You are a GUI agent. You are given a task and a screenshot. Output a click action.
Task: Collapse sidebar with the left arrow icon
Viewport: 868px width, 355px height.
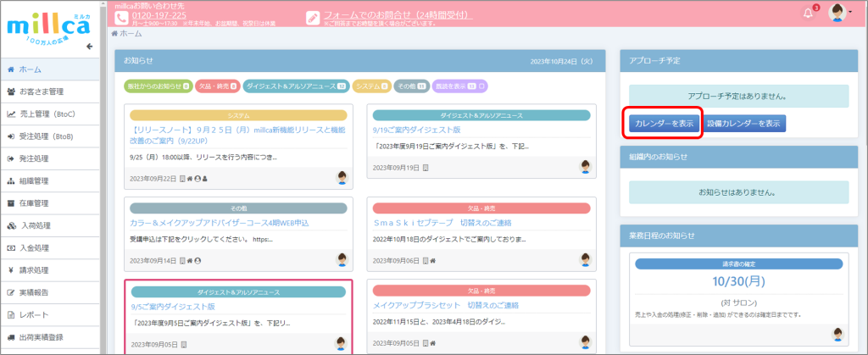pyautogui.click(x=90, y=47)
